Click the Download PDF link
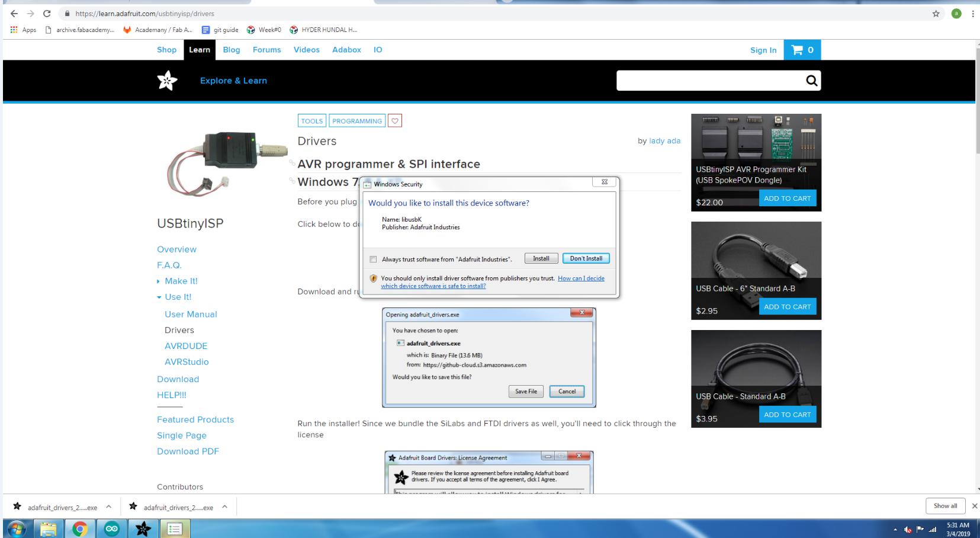This screenshot has height=538, width=980. point(188,451)
